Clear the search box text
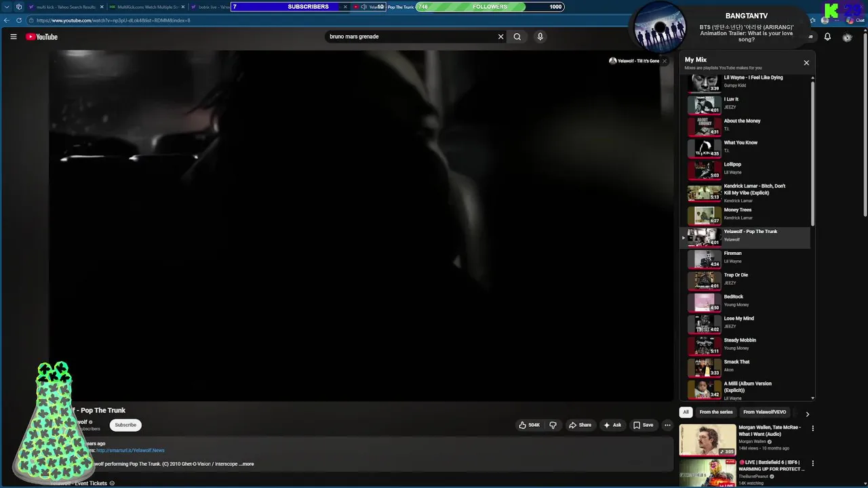Image resolution: width=868 pixels, height=488 pixels. click(x=501, y=37)
